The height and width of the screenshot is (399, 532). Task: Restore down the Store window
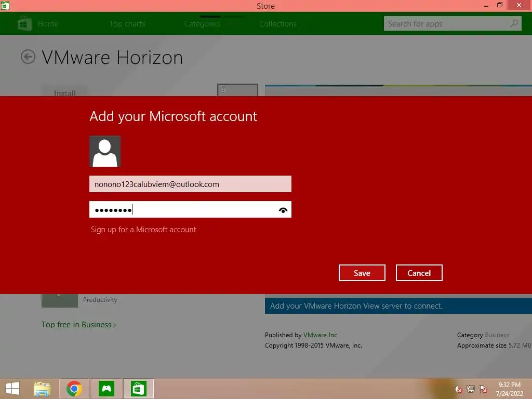[500, 5]
